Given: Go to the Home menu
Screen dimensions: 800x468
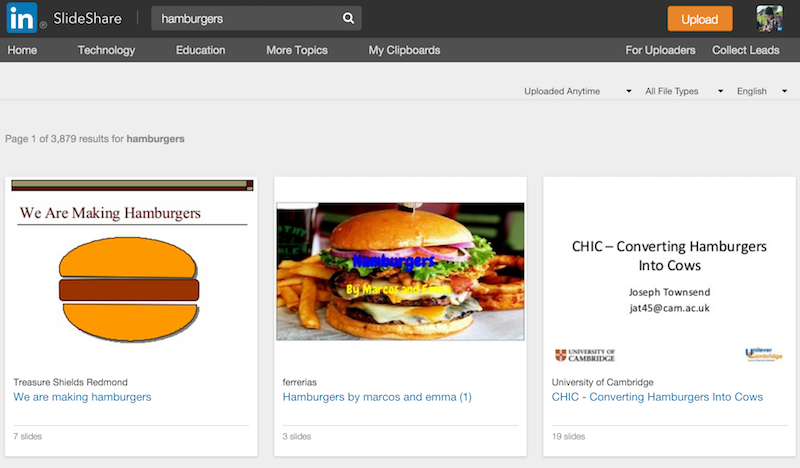Looking at the screenshot, I should click(x=22, y=50).
